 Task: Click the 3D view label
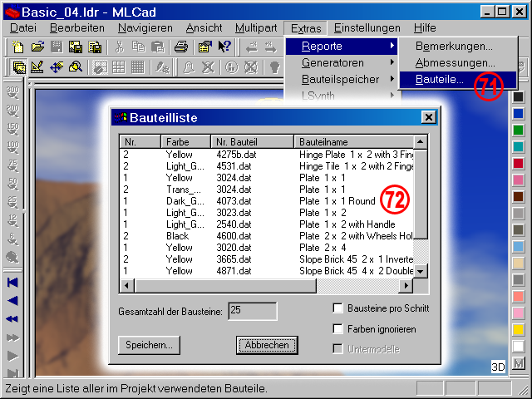point(498,367)
